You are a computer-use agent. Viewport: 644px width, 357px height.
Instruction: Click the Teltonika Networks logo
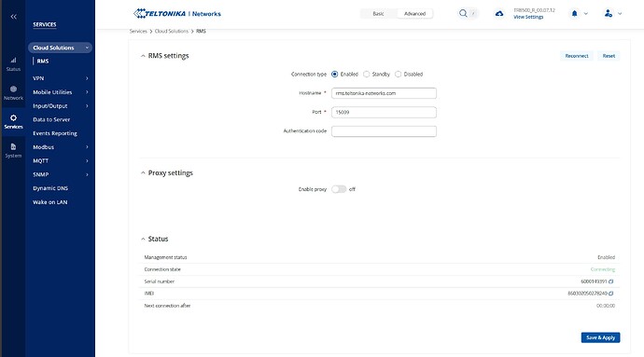click(x=177, y=14)
